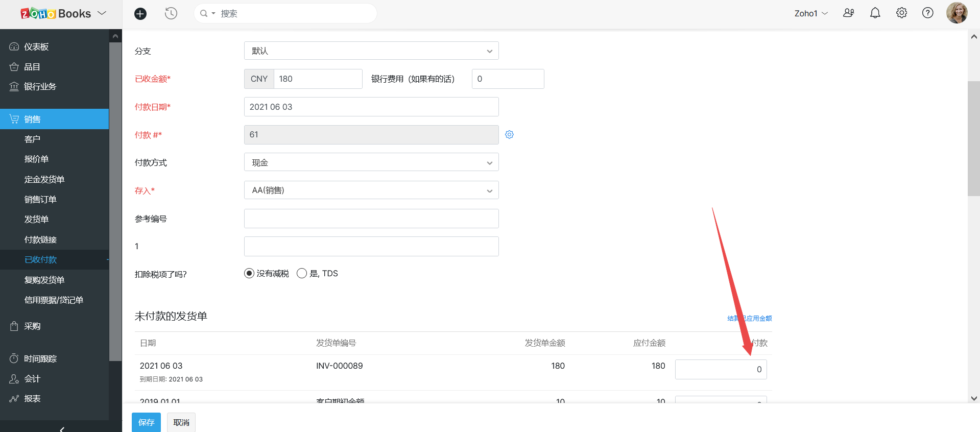Select the 是, TDS radio option
Screen dimensions: 980x432
302,274
